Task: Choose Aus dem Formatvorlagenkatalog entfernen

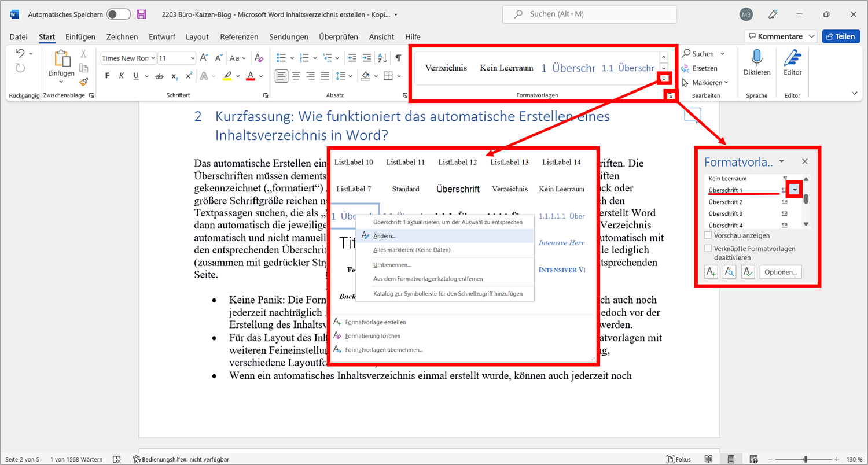Action: click(444, 279)
